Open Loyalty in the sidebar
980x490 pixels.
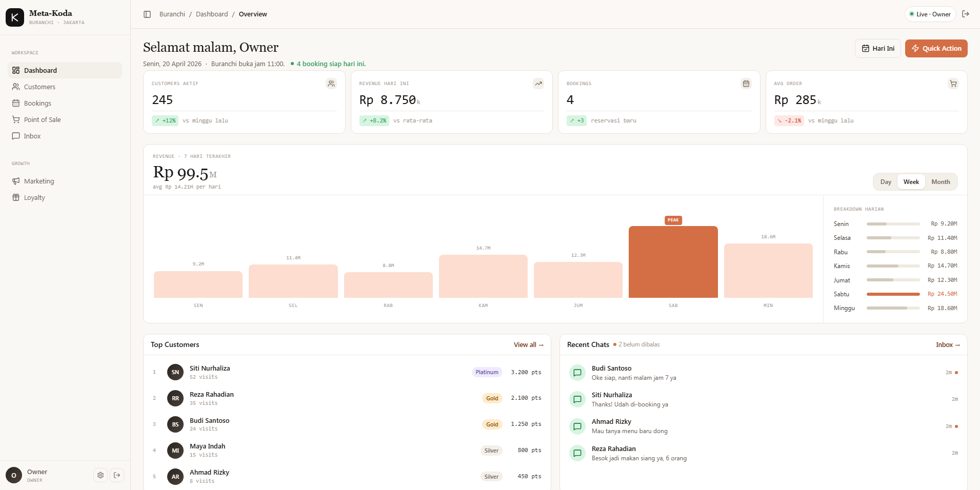click(65, 197)
